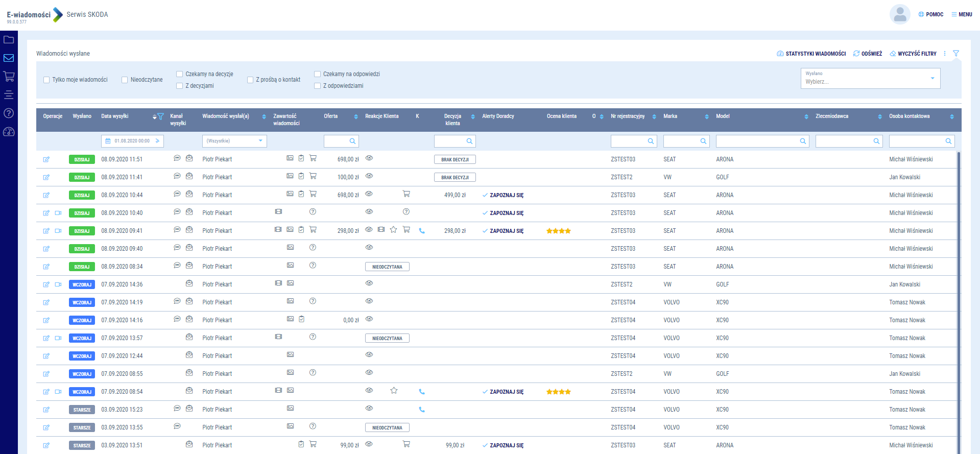980x454 pixels.
Task: Click the help question mark sidebar icon
Action: click(x=9, y=113)
